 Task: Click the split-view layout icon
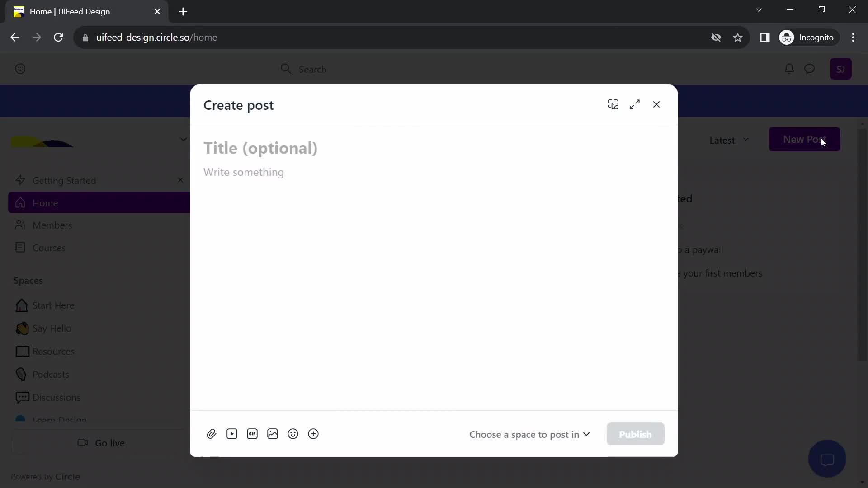pyautogui.click(x=613, y=105)
